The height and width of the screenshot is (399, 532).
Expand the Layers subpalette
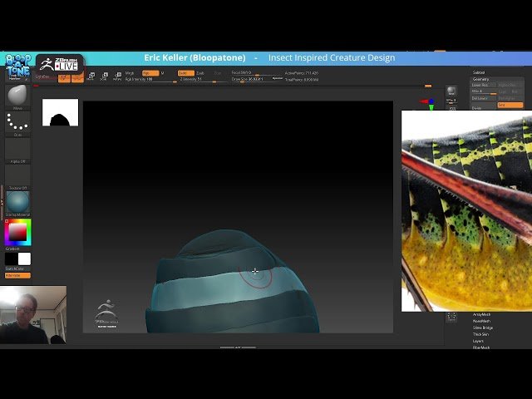click(479, 341)
